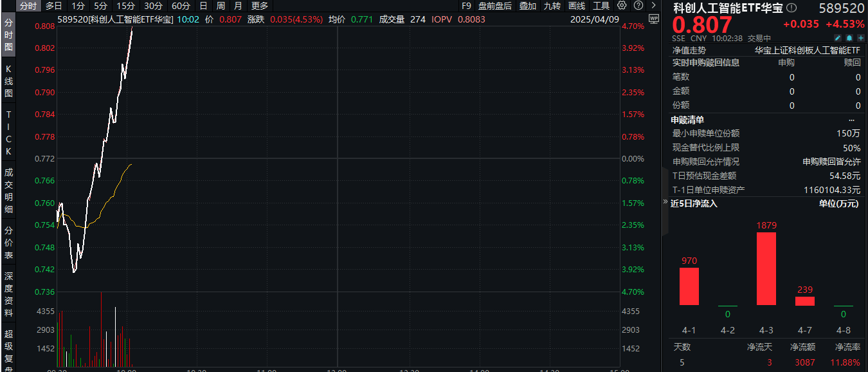
Task: Expand the 更多 period options
Action: pyautogui.click(x=259, y=6)
